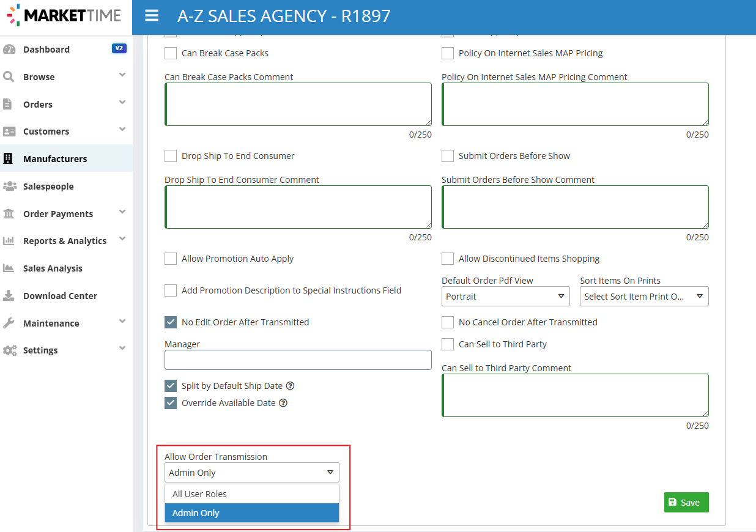Click the Browse magnifier icon

click(x=9, y=77)
